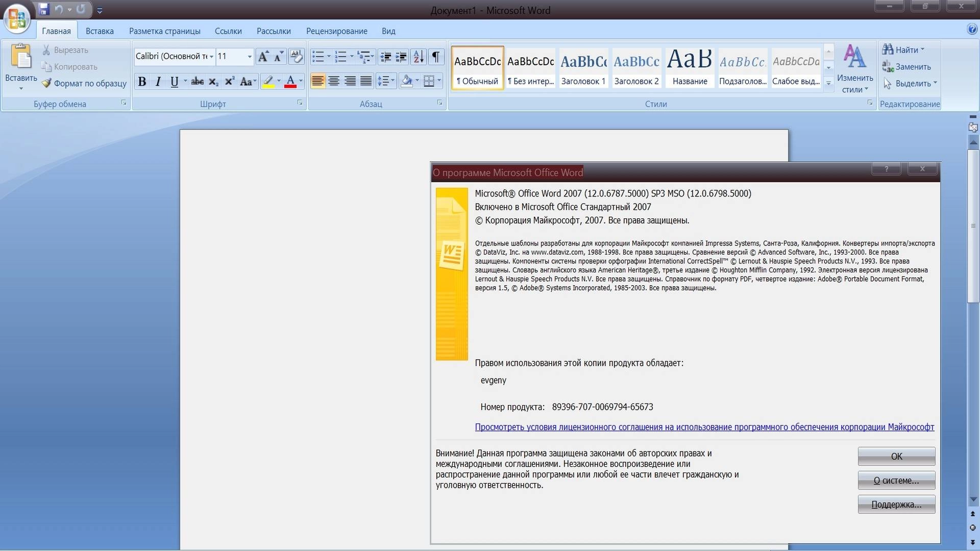This screenshot has height=551, width=980.
Task: Click Изменить стили icon
Action: pyautogui.click(x=855, y=57)
